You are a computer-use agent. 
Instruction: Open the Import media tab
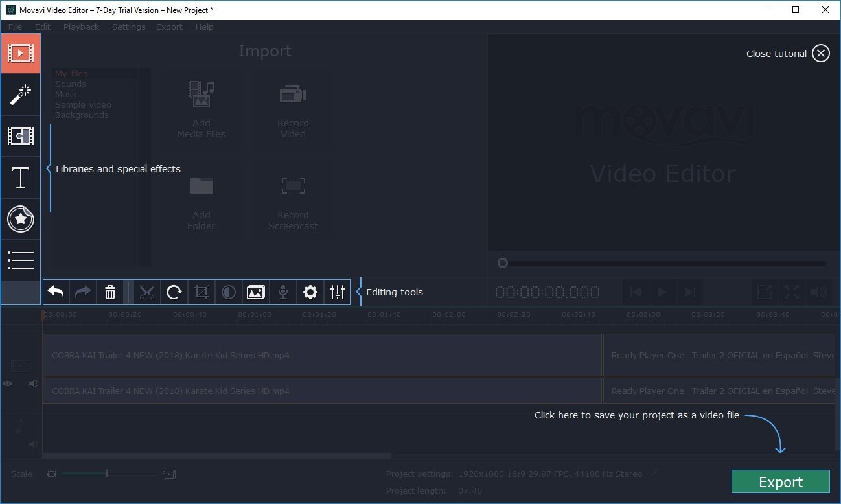pos(21,53)
